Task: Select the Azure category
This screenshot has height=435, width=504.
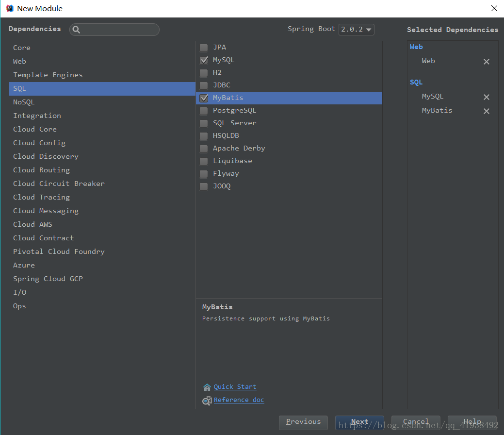Action: click(102, 265)
